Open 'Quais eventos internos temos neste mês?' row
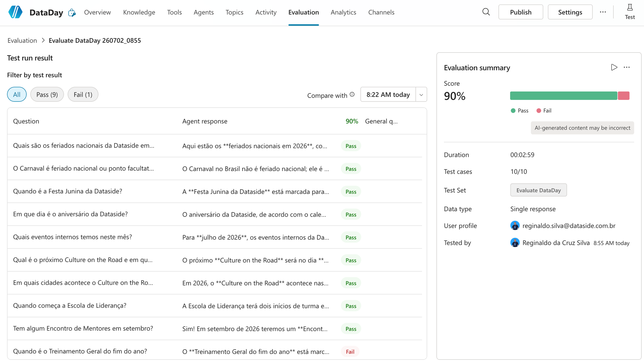The height and width of the screenshot is (364, 644). pos(215,237)
